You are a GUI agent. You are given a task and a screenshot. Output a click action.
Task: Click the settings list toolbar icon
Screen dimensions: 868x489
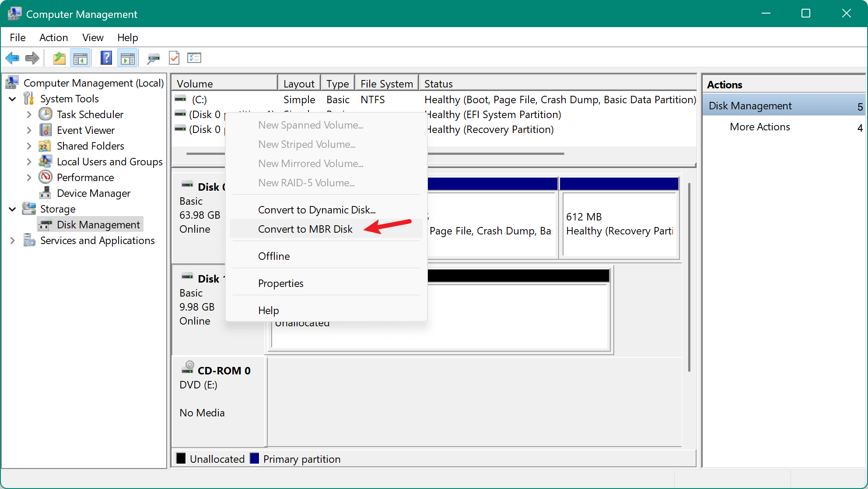coord(194,58)
